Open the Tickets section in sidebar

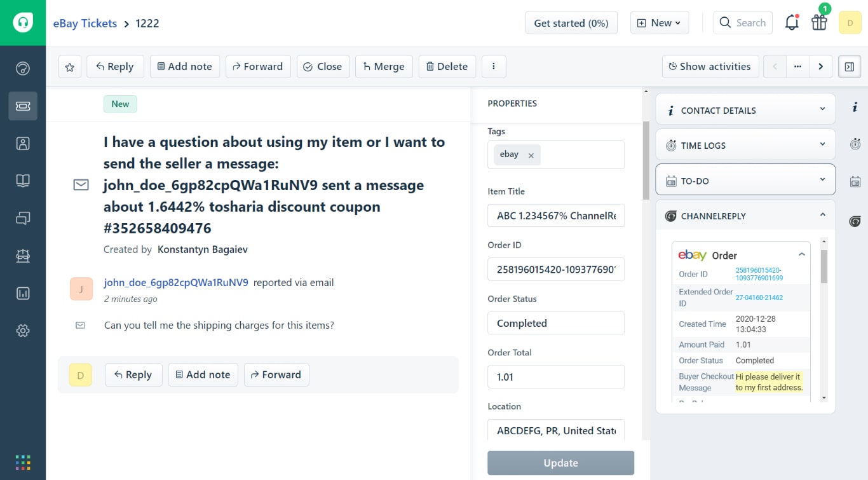tap(23, 106)
